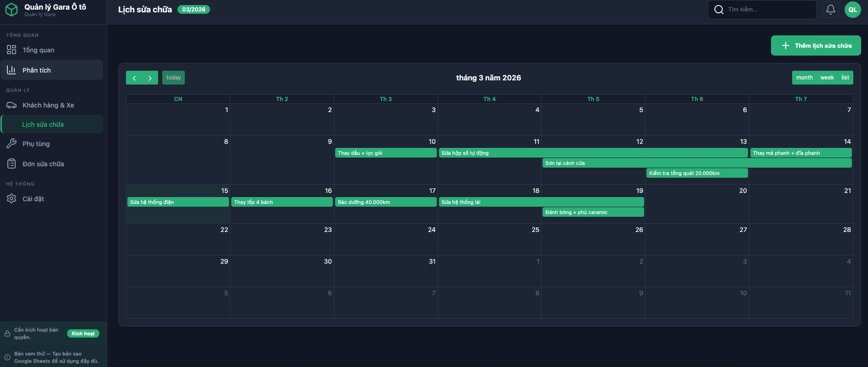The height and width of the screenshot is (367, 868).
Task: Select the month view button
Action: [804, 78]
